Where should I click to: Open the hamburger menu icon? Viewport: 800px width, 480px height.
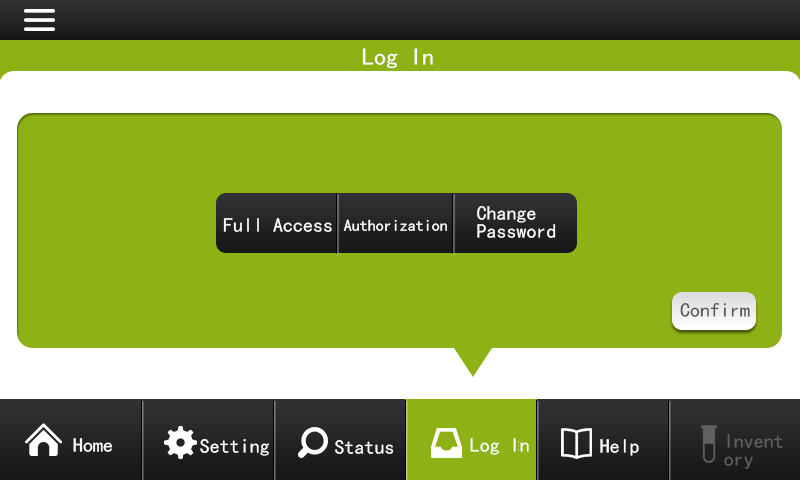(39, 20)
